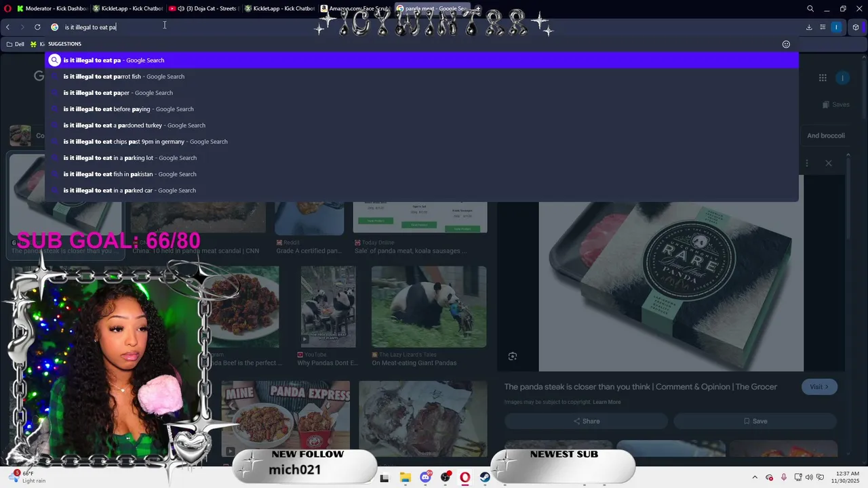The width and height of the screenshot is (868, 488).
Task: Select suggestion 'eat in a parking lot'
Action: [422, 158]
